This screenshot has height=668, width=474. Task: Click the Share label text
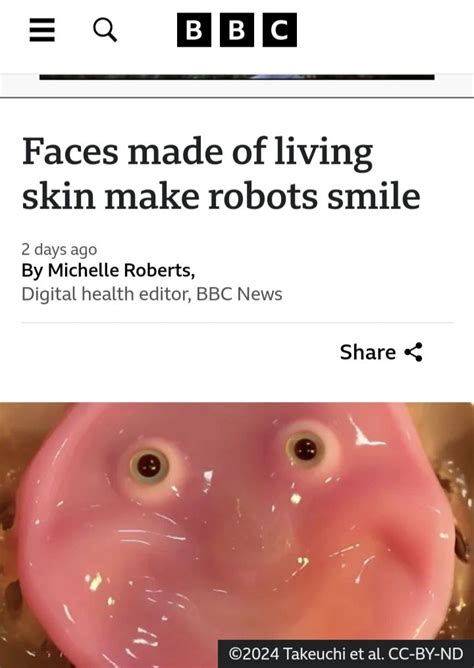(x=368, y=352)
